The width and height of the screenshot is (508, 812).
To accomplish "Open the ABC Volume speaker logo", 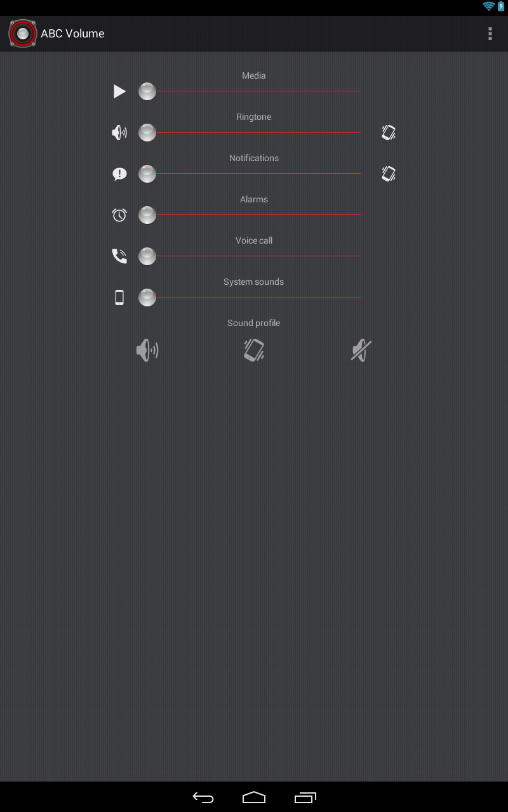I will [x=23, y=34].
